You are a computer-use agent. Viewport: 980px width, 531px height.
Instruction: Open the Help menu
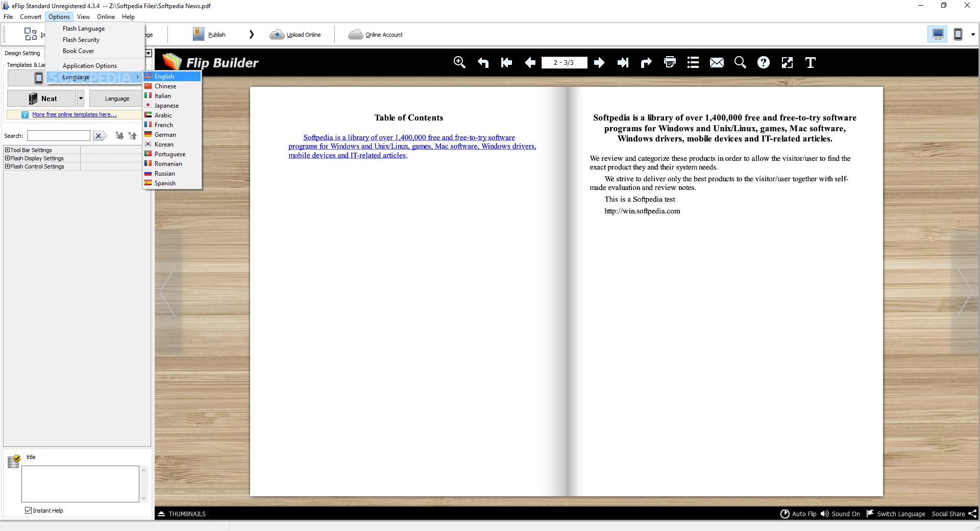point(128,17)
